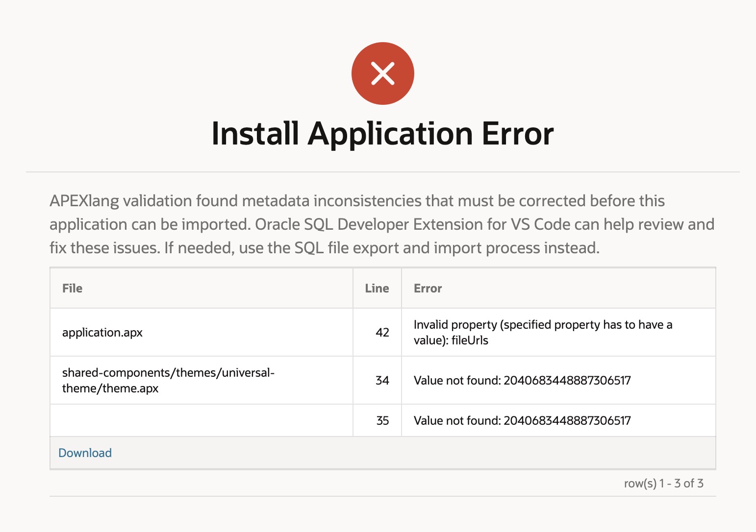Select the Line column header
The height and width of the screenshot is (532, 756).
pyautogui.click(x=377, y=288)
